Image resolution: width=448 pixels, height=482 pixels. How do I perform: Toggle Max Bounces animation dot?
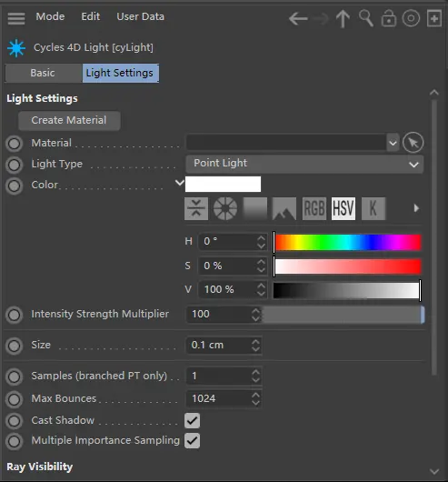[x=15, y=399]
